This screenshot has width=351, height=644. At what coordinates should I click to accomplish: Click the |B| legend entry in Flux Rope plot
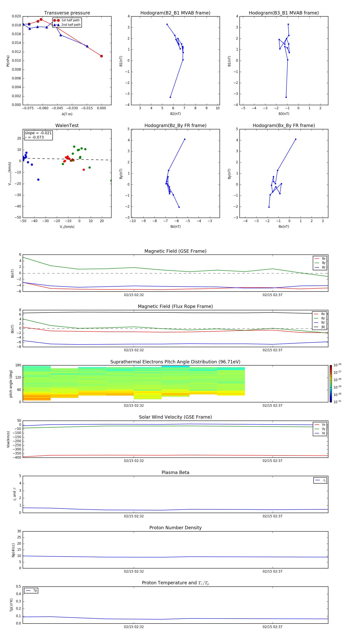(320, 327)
